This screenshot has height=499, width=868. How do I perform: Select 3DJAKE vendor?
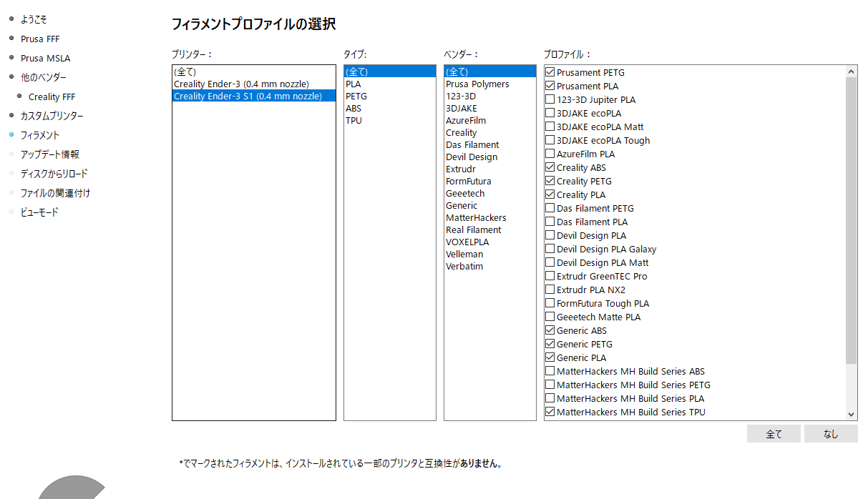coord(490,108)
